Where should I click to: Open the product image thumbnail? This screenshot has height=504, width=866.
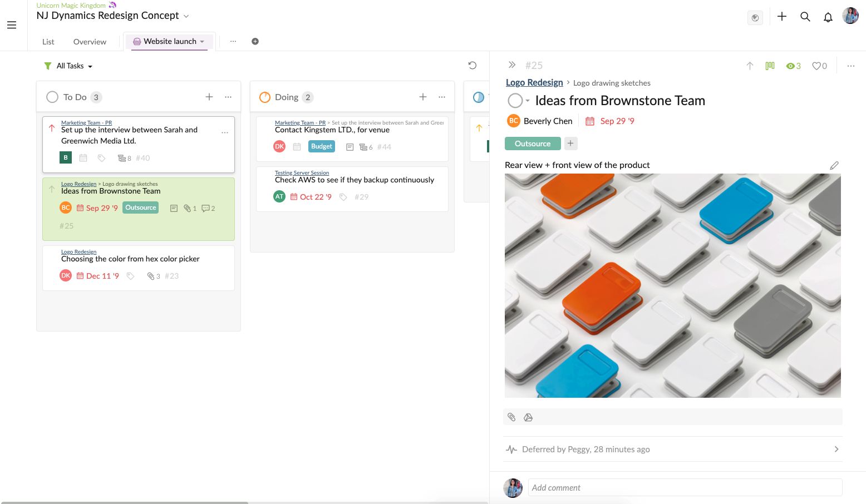click(x=672, y=285)
